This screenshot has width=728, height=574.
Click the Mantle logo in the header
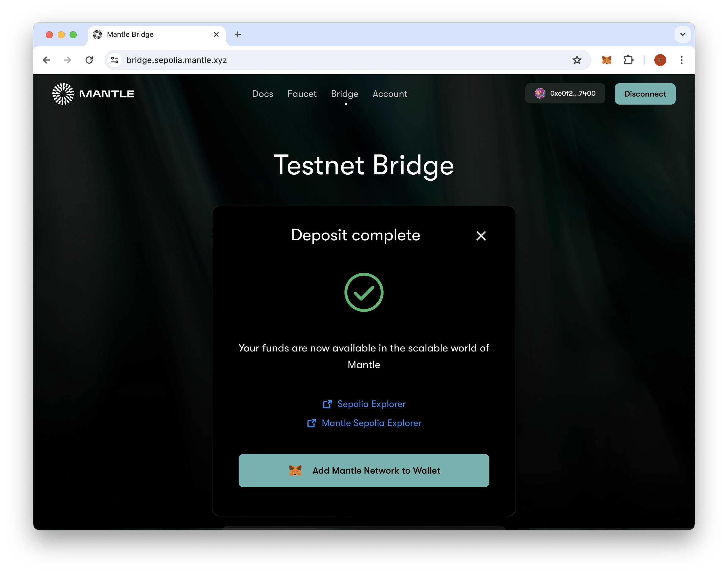93,94
